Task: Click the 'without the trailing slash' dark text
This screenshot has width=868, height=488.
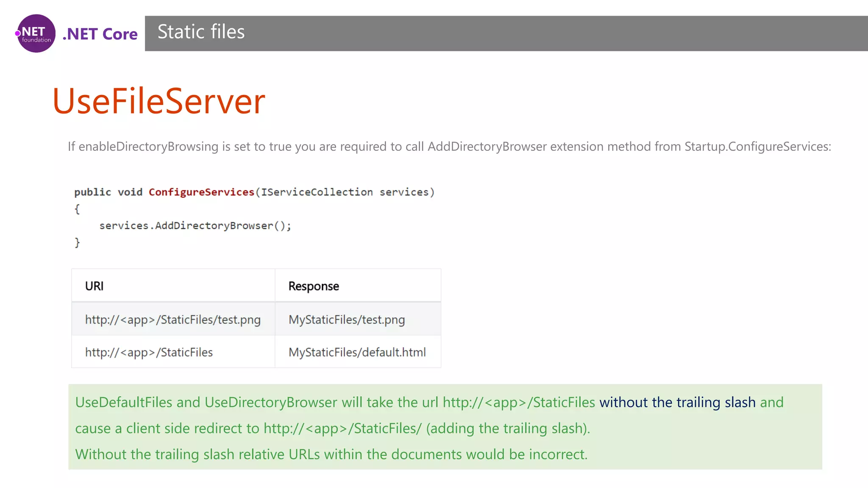Action: (x=677, y=402)
